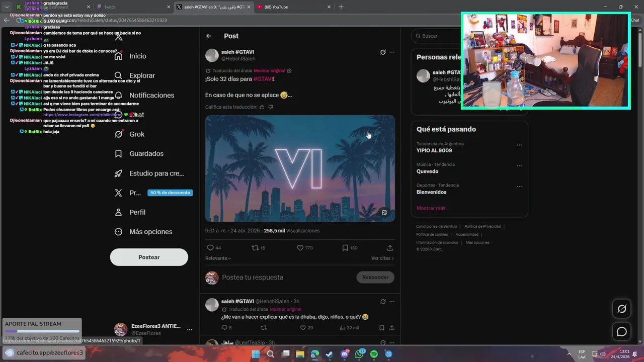Open three-dot menu on main post
This screenshot has height=362, width=644.
tap(392, 52)
